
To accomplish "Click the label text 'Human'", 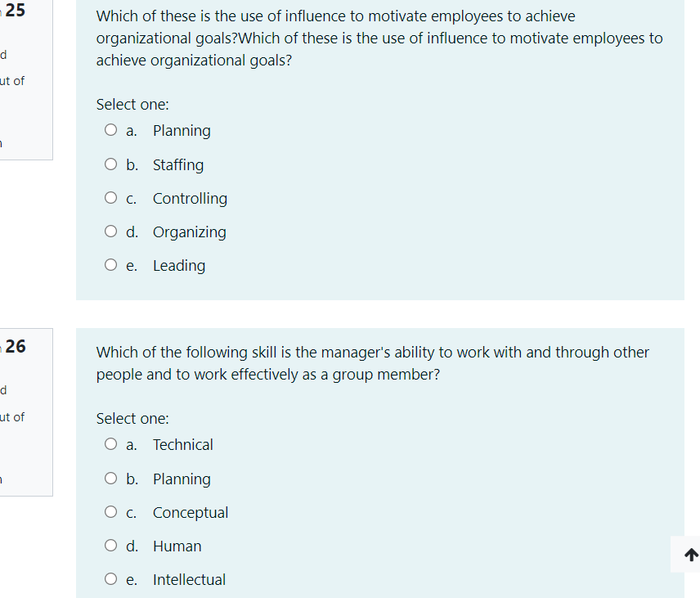I will point(177,546).
